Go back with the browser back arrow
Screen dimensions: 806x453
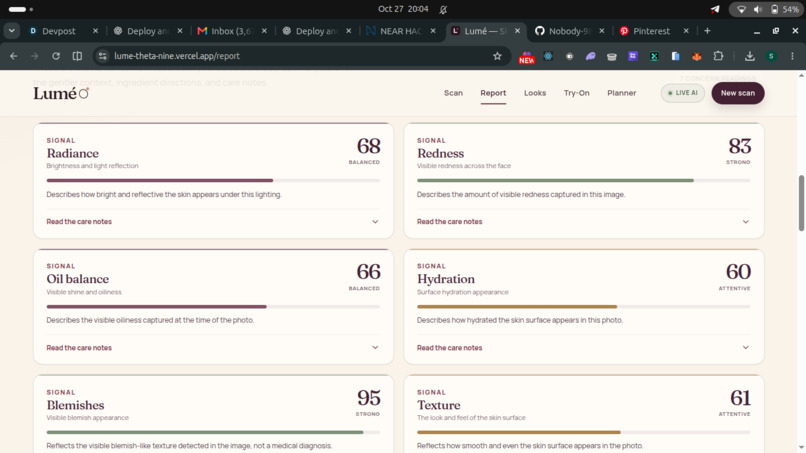pos(14,56)
